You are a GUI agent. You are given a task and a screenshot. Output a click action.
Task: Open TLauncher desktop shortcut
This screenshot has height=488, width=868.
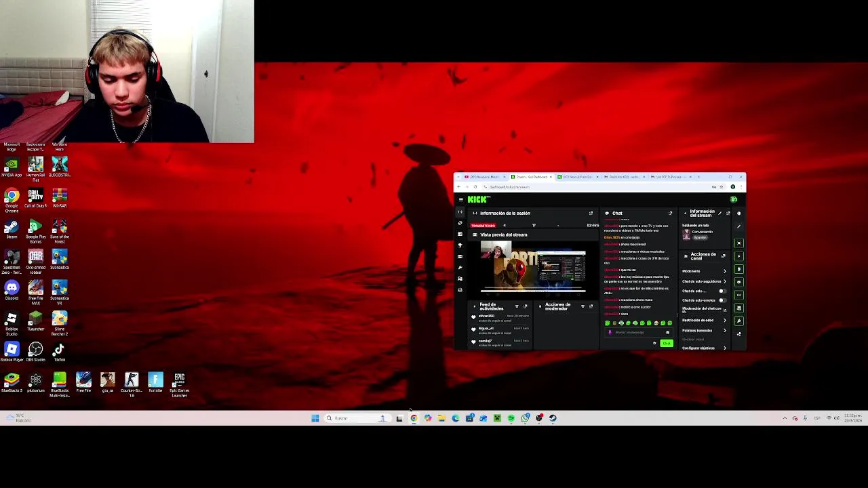[35, 321]
